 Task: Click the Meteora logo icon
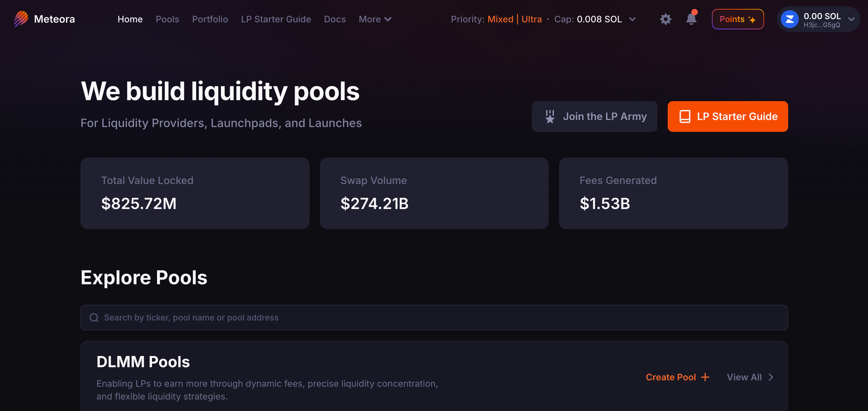click(x=21, y=19)
